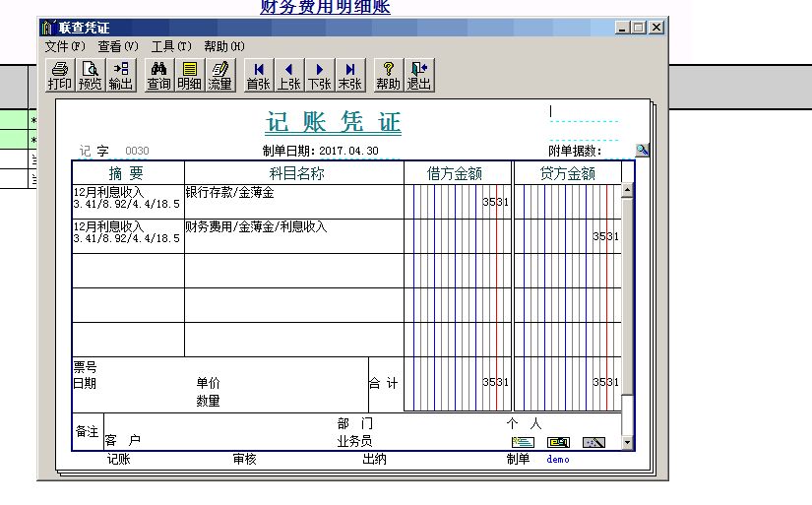Click the 借方金额 column header
The height and width of the screenshot is (505, 812).
pyautogui.click(x=458, y=173)
